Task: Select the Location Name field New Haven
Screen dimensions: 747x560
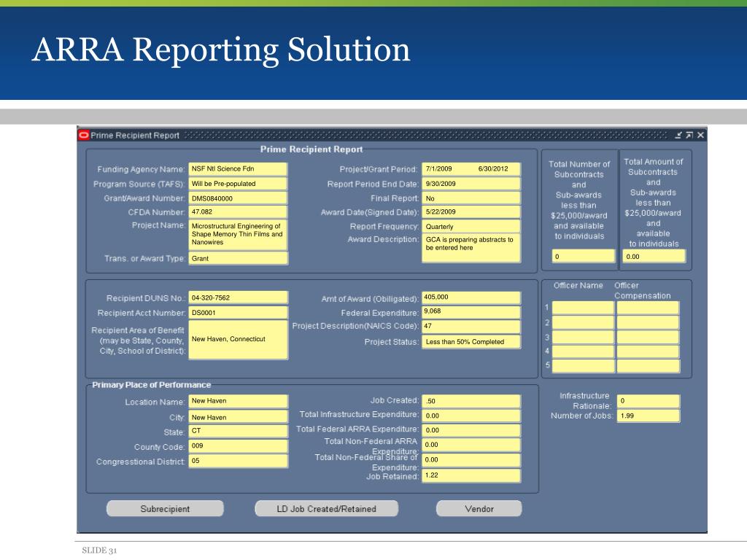Action: tap(239, 401)
